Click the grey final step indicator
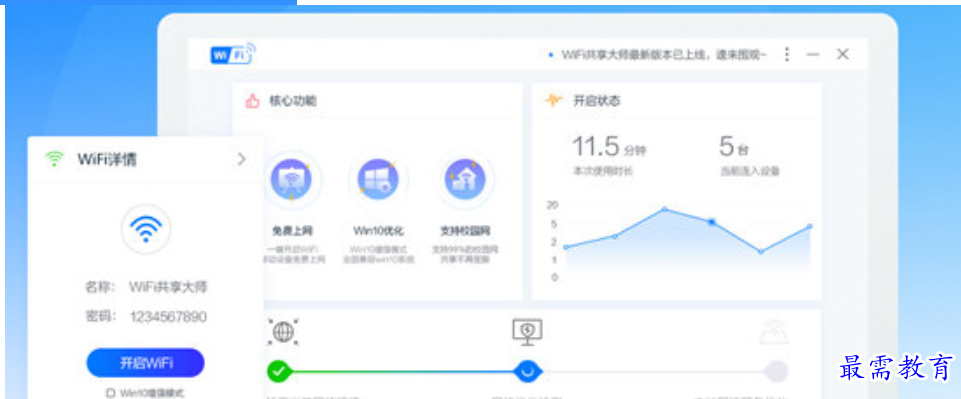 click(x=776, y=371)
